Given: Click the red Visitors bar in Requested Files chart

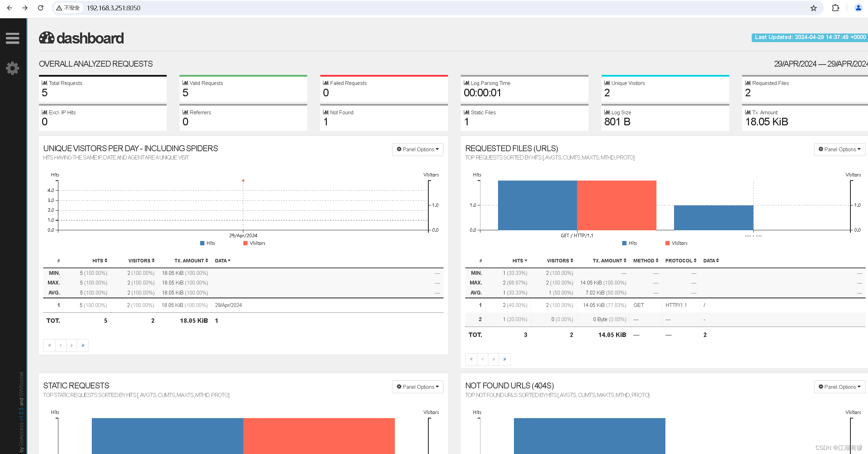Looking at the screenshot, I should [616, 205].
